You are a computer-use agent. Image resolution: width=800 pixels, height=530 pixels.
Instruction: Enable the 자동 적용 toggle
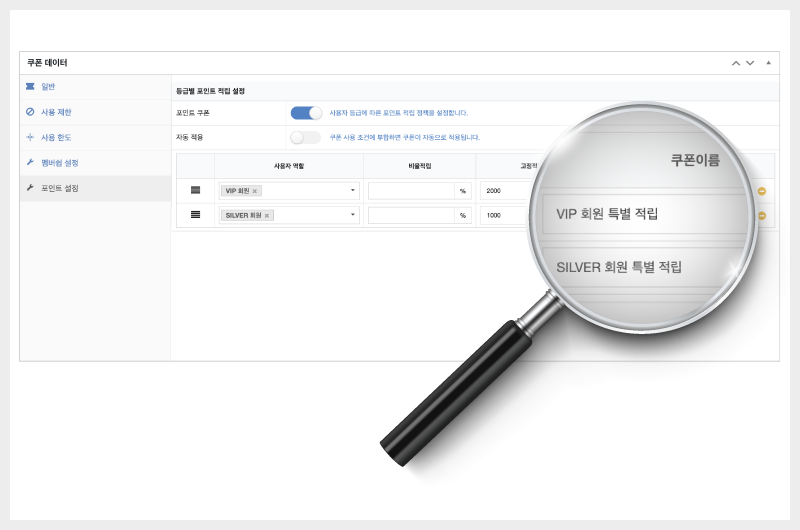[x=306, y=137]
